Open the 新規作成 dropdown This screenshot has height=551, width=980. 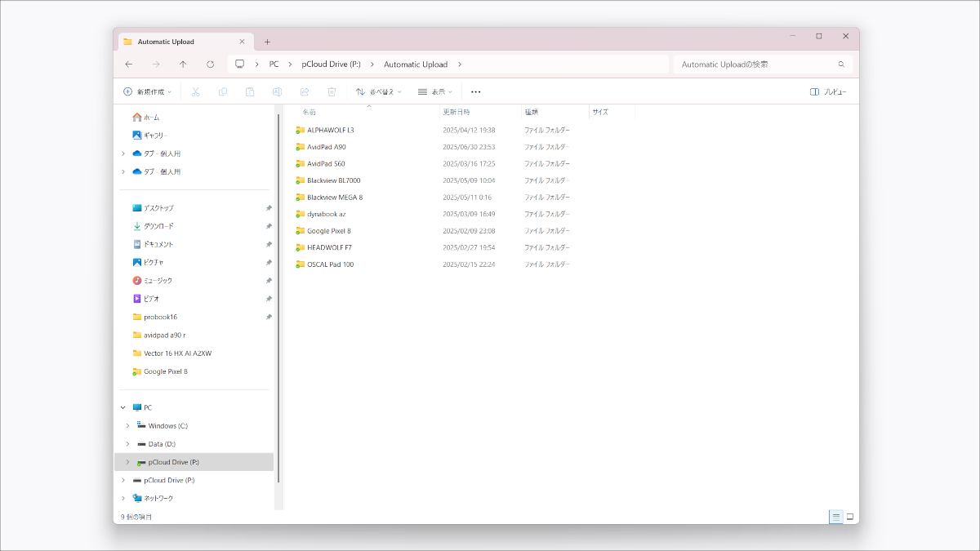[x=148, y=92]
